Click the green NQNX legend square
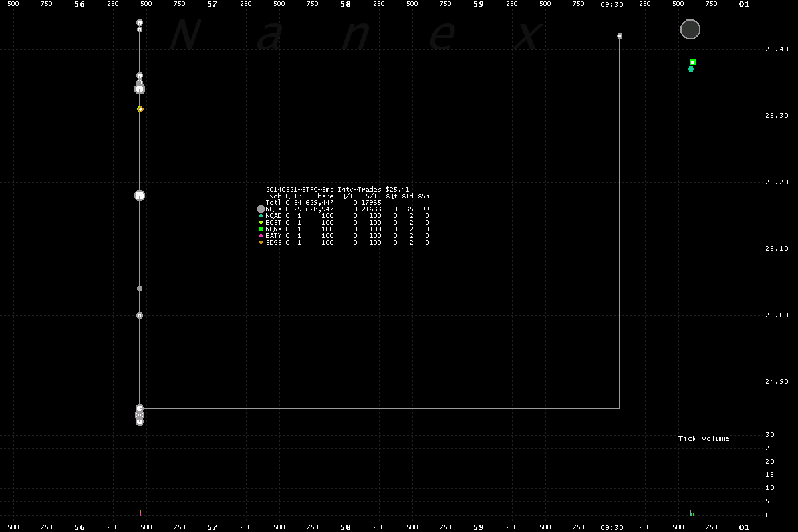 point(261,229)
